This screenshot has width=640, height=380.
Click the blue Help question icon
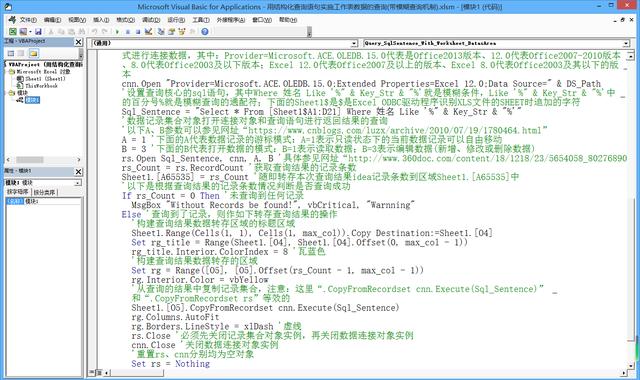(x=205, y=31)
